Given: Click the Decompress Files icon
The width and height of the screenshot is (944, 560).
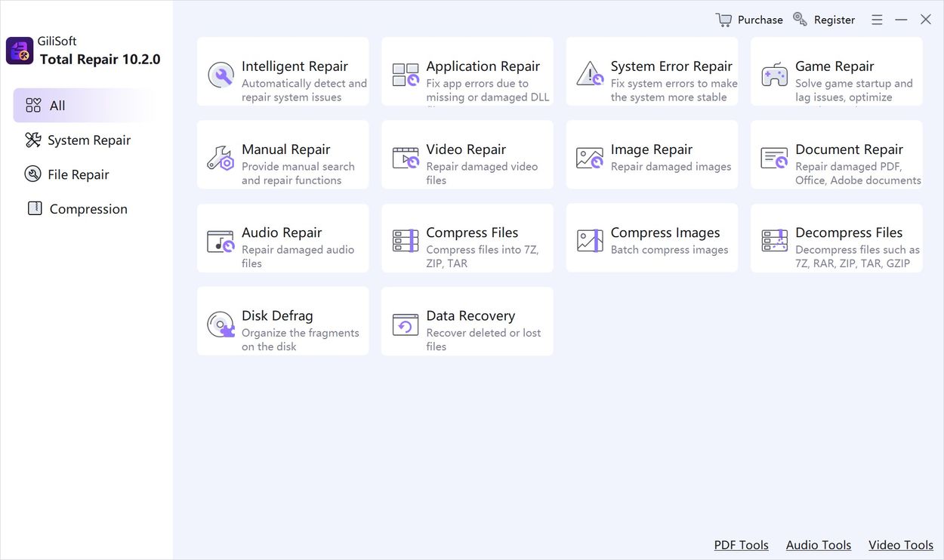Looking at the screenshot, I should tap(775, 241).
